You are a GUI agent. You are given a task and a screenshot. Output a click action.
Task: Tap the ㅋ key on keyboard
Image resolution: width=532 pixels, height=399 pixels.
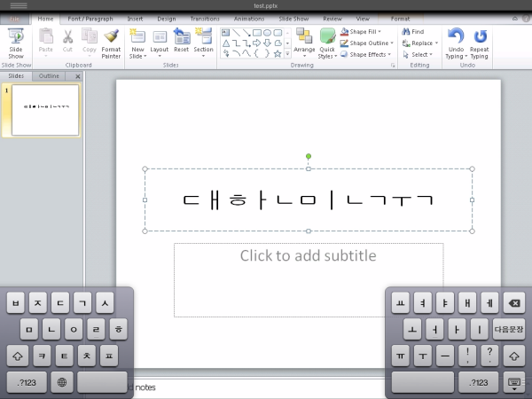(42, 356)
